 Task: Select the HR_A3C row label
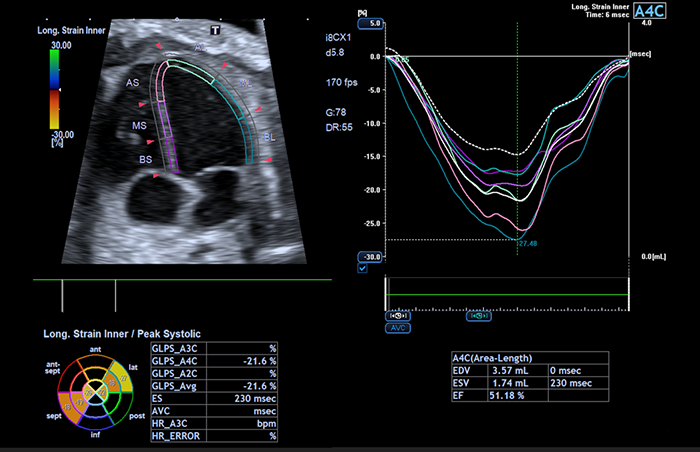pos(170,423)
